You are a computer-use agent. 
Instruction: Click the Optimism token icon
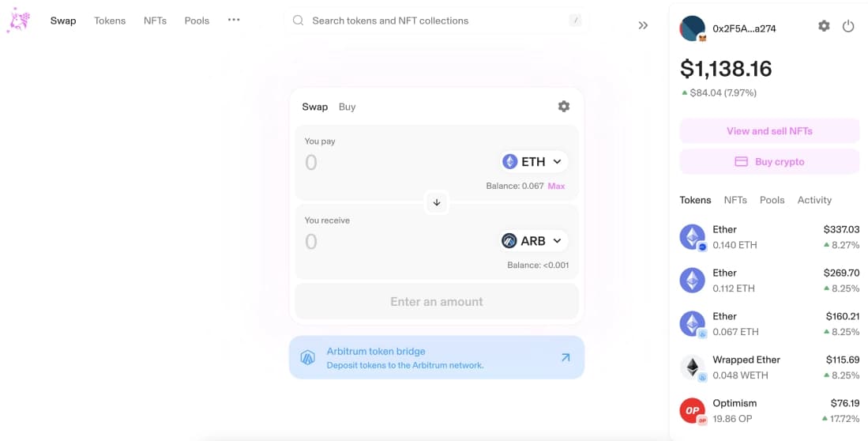pyautogui.click(x=692, y=410)
